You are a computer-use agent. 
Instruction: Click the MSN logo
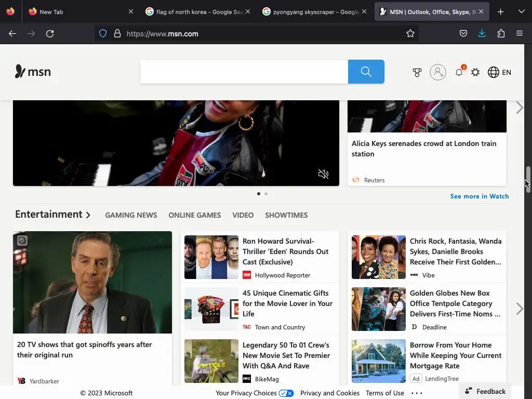pos(33,72)
